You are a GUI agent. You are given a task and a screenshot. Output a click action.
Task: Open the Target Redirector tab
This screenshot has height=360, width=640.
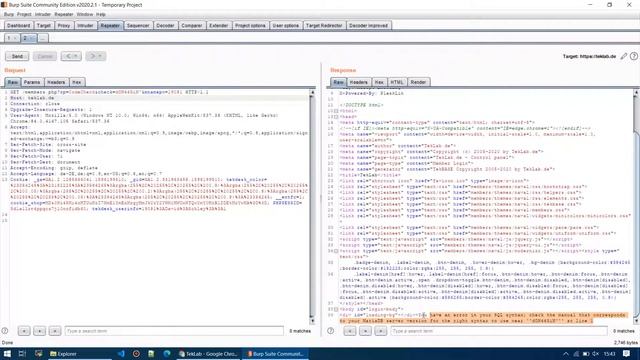(x=324, y=25)
